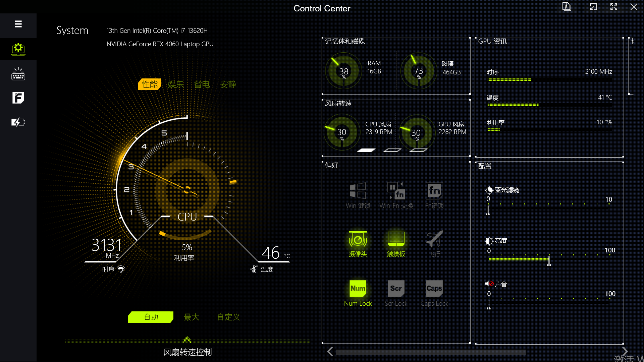Click the info icon in title bar

(567, 7)
